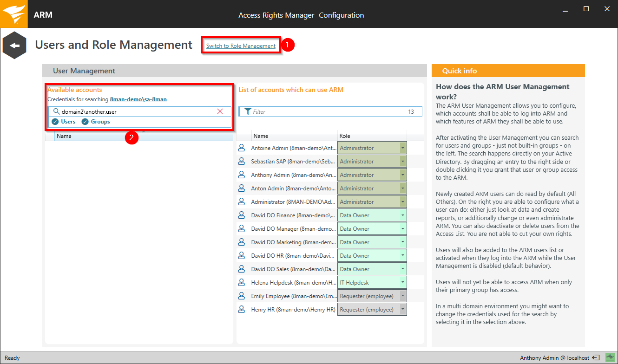
Task: Click user icon next to Administrator account
Action: 241,202
